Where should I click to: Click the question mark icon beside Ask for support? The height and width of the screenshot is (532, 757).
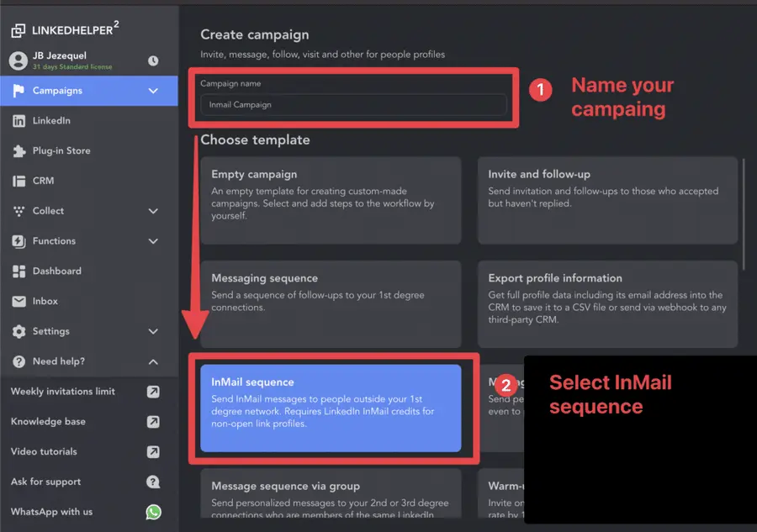point(154,482)
